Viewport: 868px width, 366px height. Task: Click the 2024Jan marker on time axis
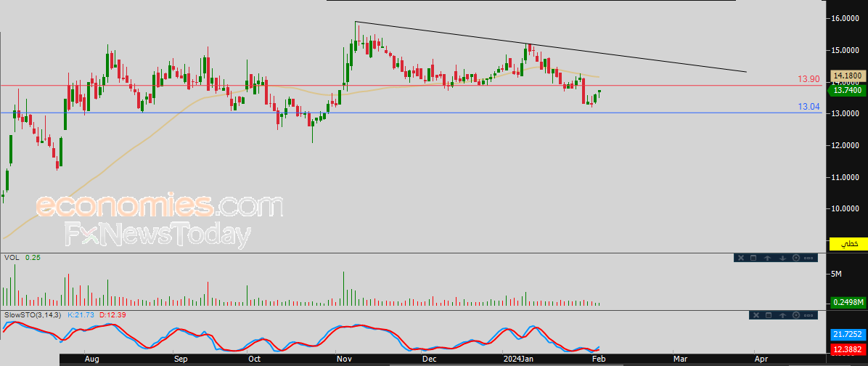pyautogui.click(x=518, y=359)
